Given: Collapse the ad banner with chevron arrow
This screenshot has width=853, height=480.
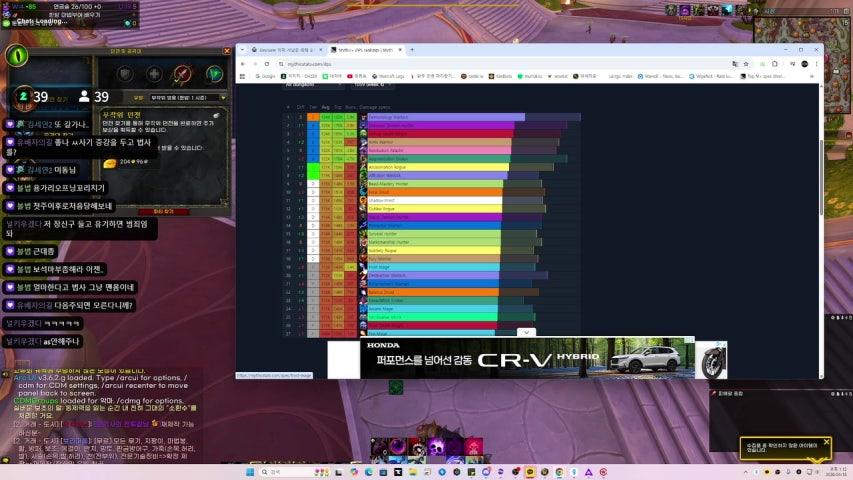Looking at the screenshot, I should 527,332.
